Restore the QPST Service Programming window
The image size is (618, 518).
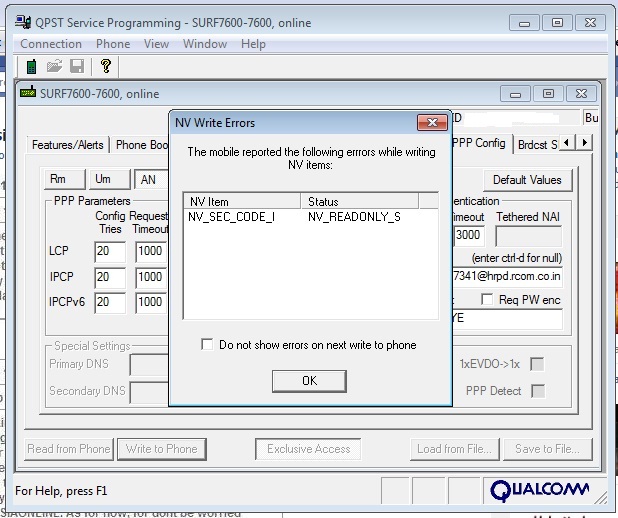point(557,22)
